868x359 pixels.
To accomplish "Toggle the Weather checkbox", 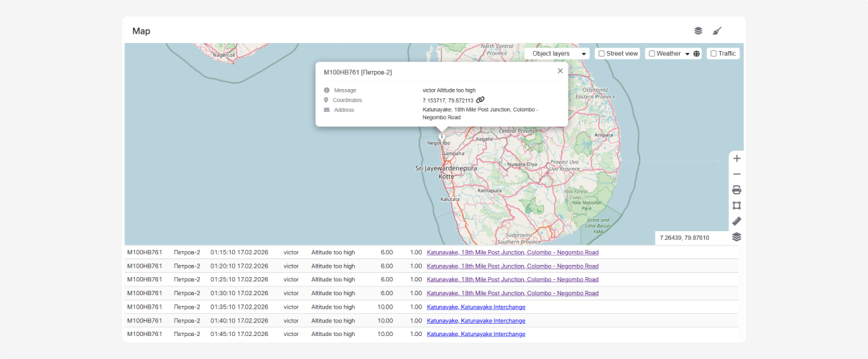I will tap(652, 54).
